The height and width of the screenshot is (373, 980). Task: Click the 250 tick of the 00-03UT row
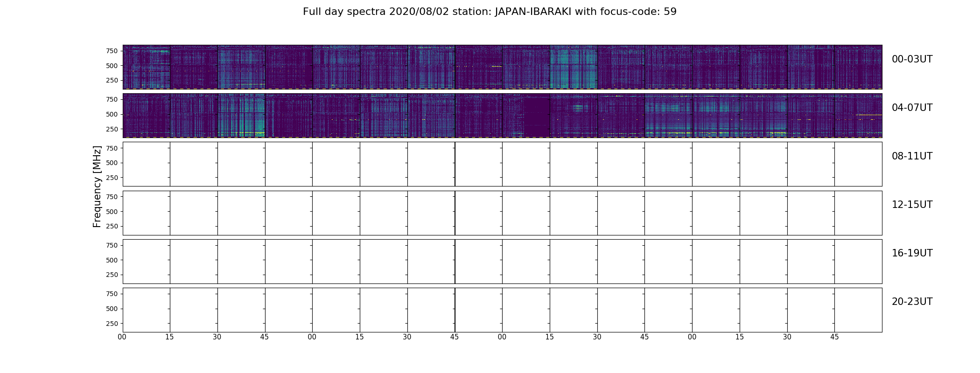tap(112, 80)
